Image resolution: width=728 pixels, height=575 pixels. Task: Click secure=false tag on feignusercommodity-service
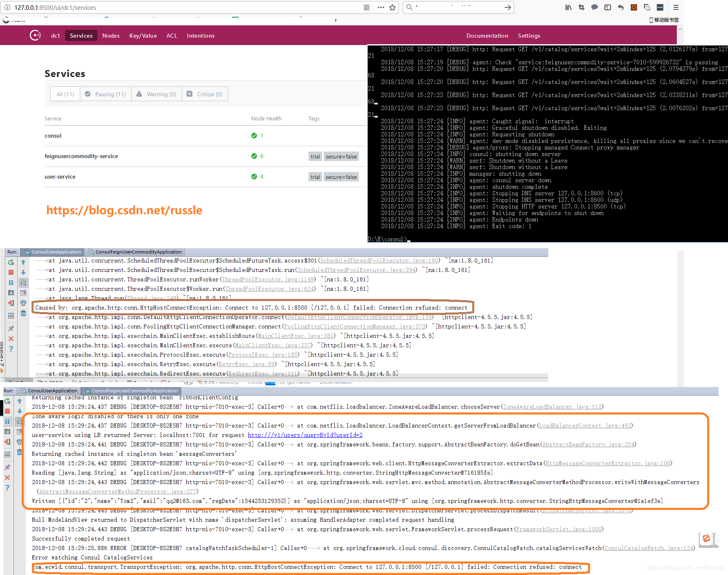[341, 156]
